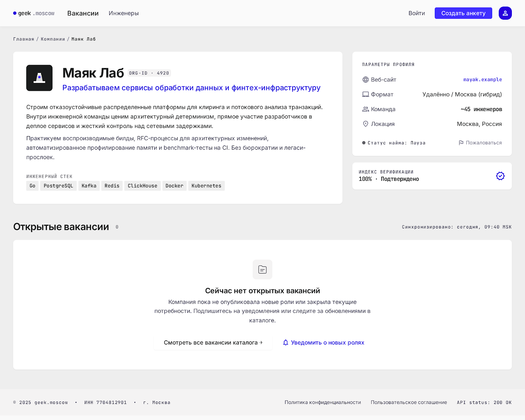Screen dimensions: 525x420
Task: Select the Redis stack tag
Action: (x=112, y=186)
